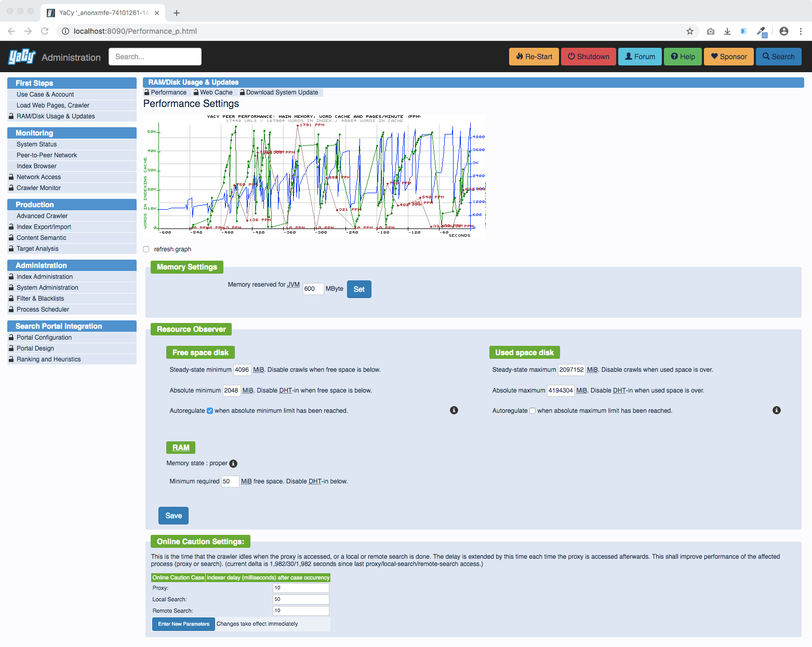Click Steady-state maximum used space field

click(x=571, y=370)
